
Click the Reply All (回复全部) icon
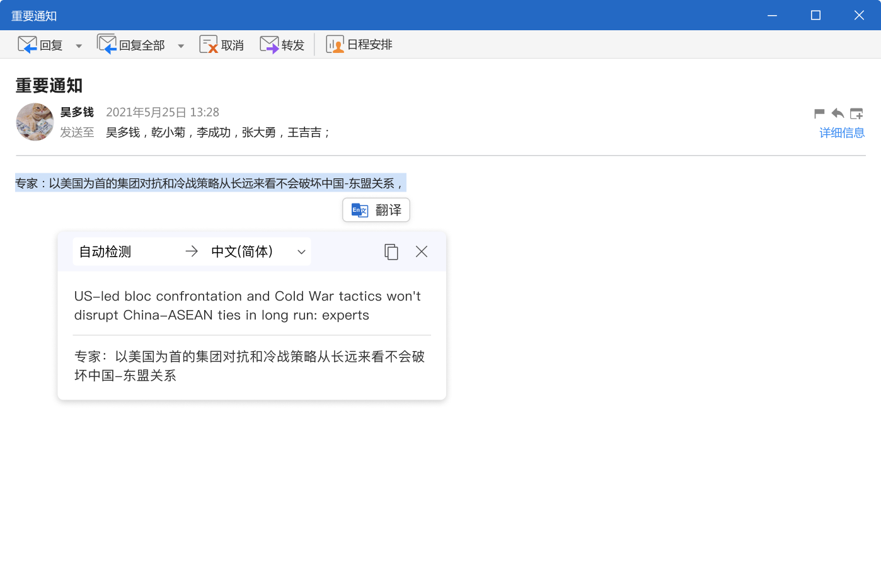107,45
